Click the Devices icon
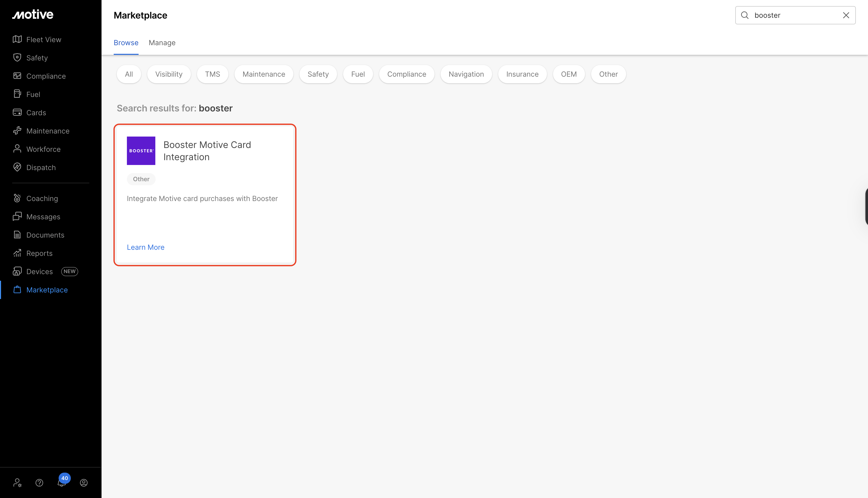The height and width of the screenshot is (498, 868). point(17,272)
